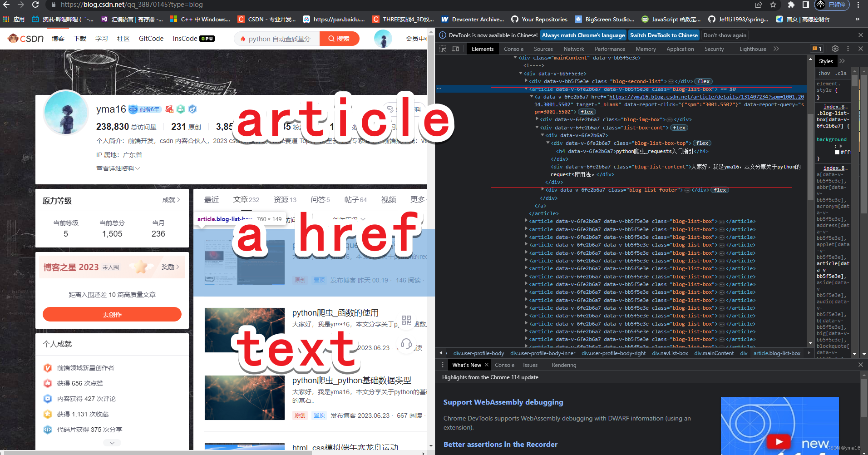Collapse the list-box-cont div node
868x455 pixels.
pyautogui.click(x=537, y=127)
